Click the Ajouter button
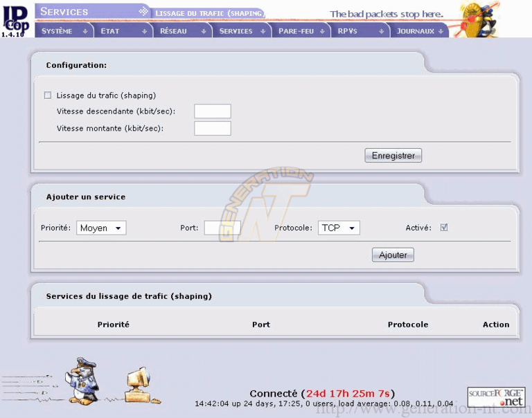Viewport: 532px width, 418px height. click(393, 255)
